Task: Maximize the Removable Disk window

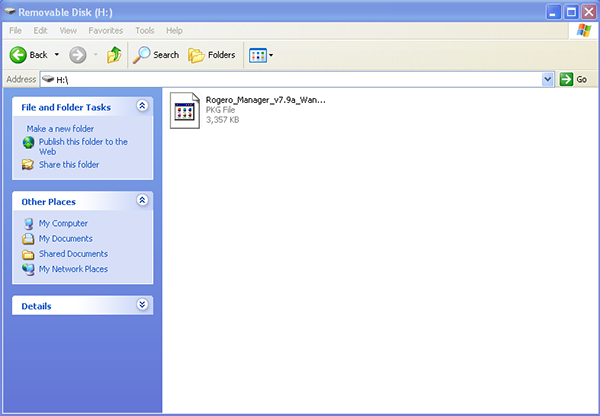Action: 571,12
